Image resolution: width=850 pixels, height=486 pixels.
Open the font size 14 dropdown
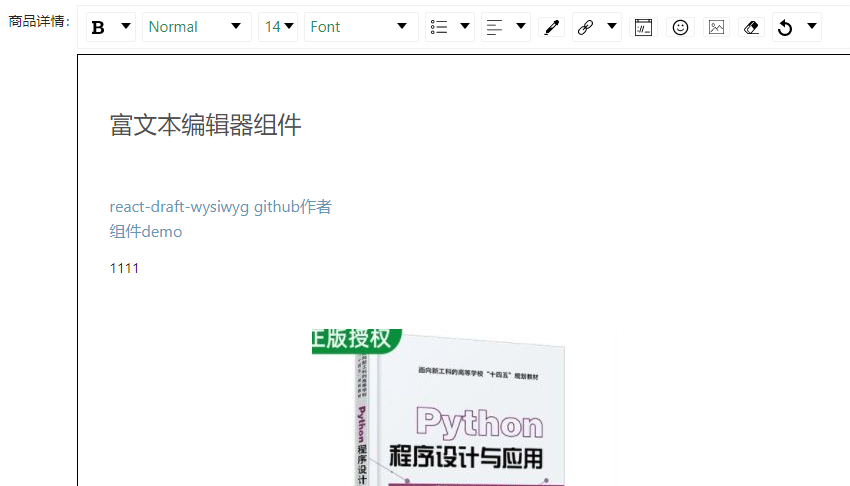pos(278,27)
